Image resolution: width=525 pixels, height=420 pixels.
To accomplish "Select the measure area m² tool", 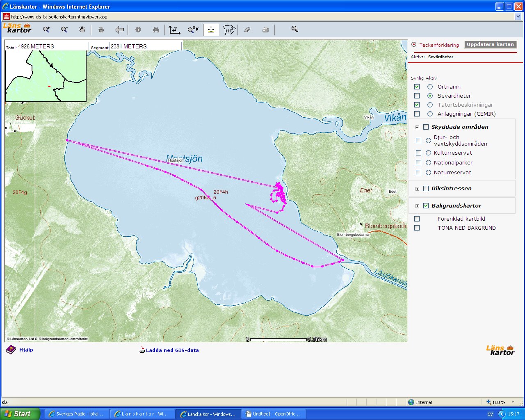I will (x=229, y=30).
